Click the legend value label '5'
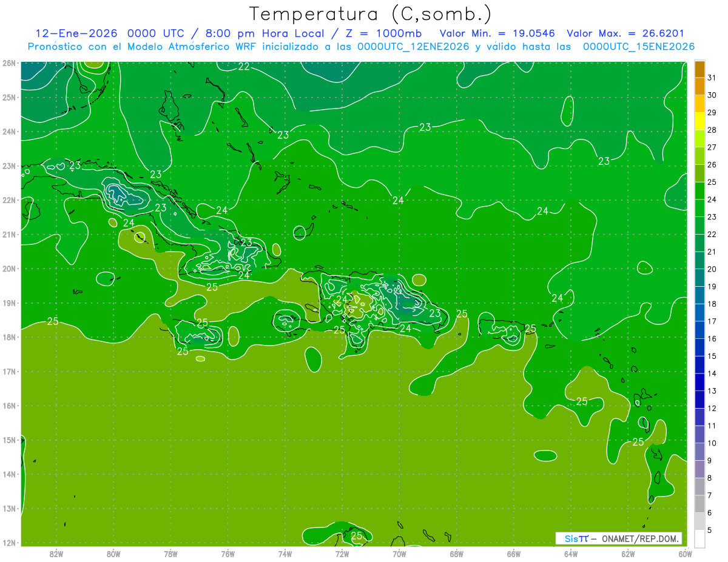728x562 pixels. (710, 530)
